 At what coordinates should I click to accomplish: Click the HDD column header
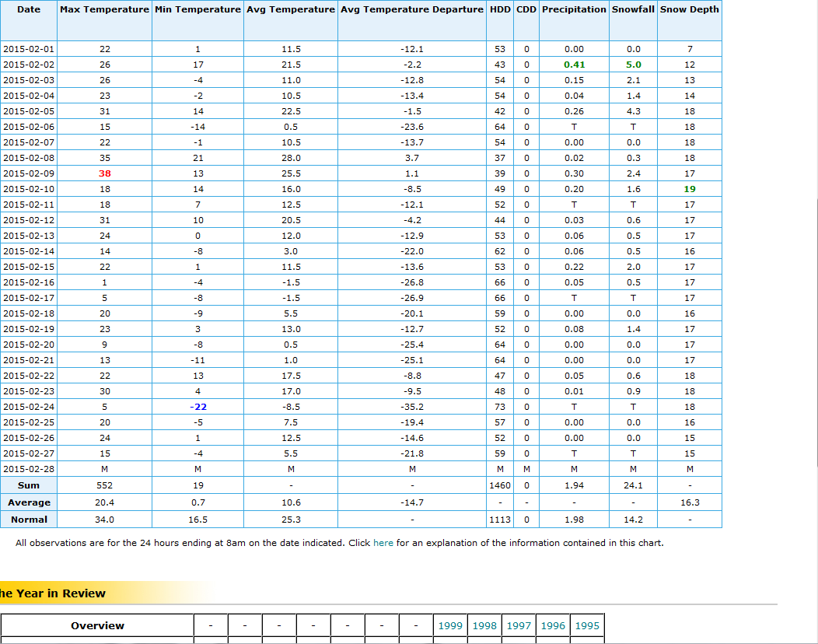tap(500, 9)
